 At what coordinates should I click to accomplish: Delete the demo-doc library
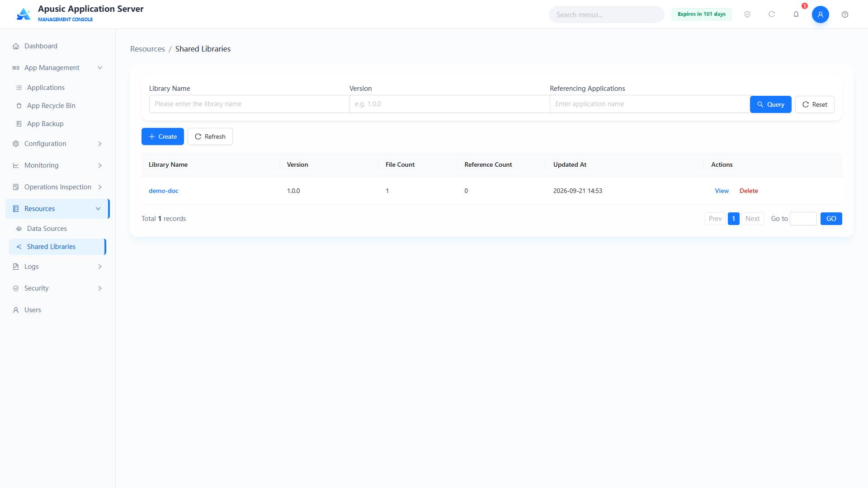(x=749, y=191)
